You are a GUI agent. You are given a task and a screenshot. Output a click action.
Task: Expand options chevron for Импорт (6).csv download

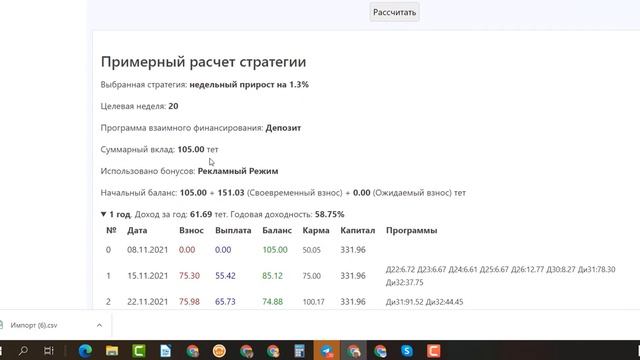click(x=99, y=325)
